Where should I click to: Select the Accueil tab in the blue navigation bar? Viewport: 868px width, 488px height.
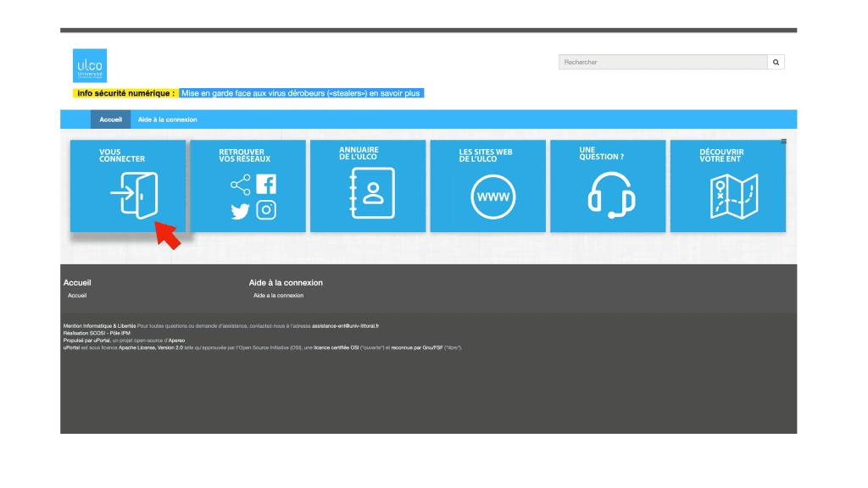click(x=111, y=119)
